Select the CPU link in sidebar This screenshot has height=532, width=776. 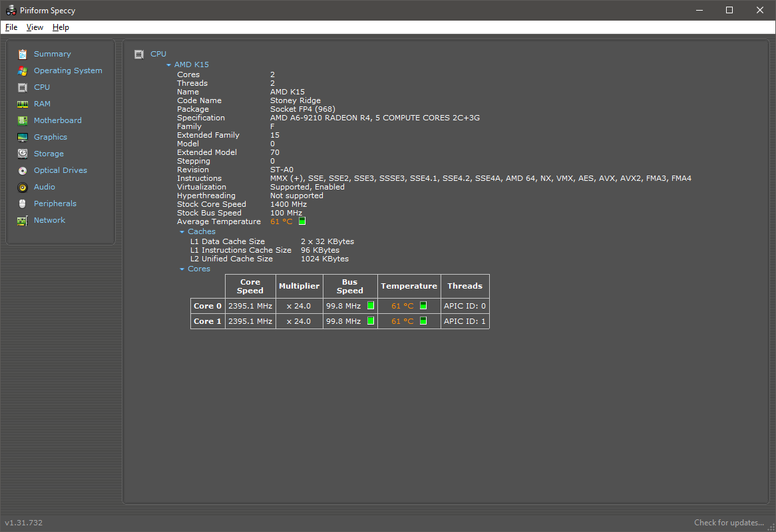click(41, 87)
